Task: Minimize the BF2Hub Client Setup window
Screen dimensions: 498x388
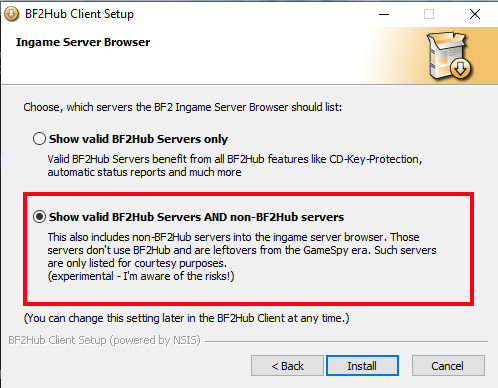Action: [384, 14]
